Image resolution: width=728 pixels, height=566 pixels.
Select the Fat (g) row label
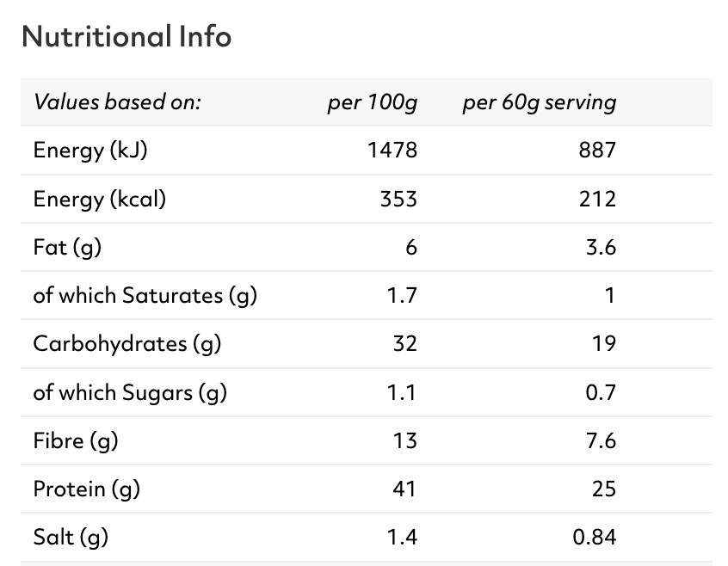[67, 248]
